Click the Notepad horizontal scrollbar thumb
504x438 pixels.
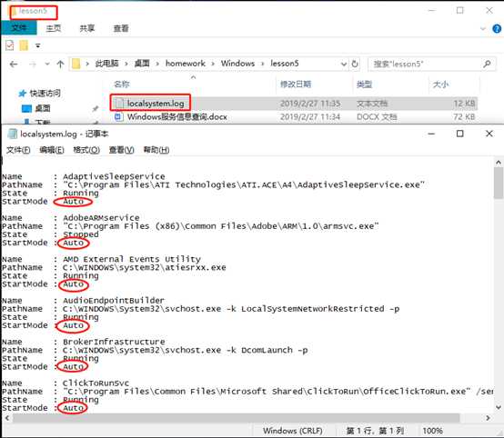tap(236, 418)
